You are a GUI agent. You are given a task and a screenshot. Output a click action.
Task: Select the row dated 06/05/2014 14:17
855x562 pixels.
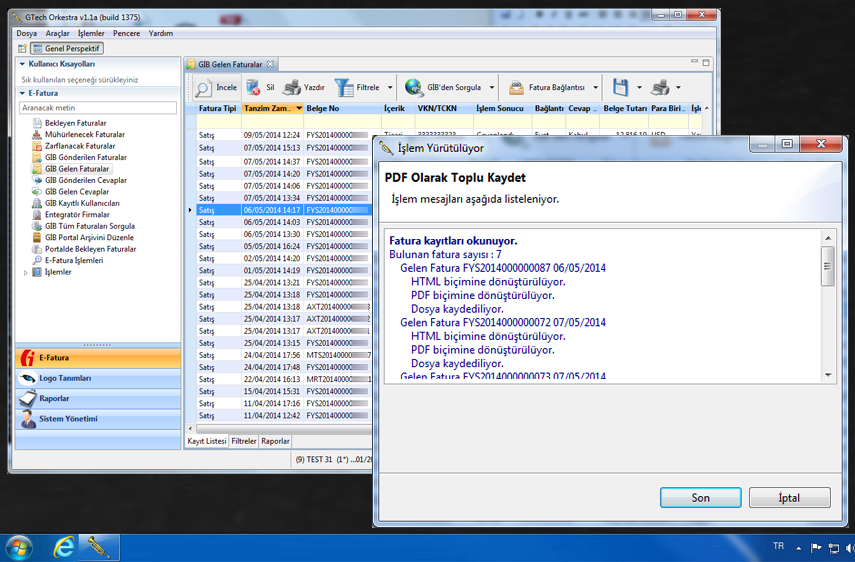284,210
